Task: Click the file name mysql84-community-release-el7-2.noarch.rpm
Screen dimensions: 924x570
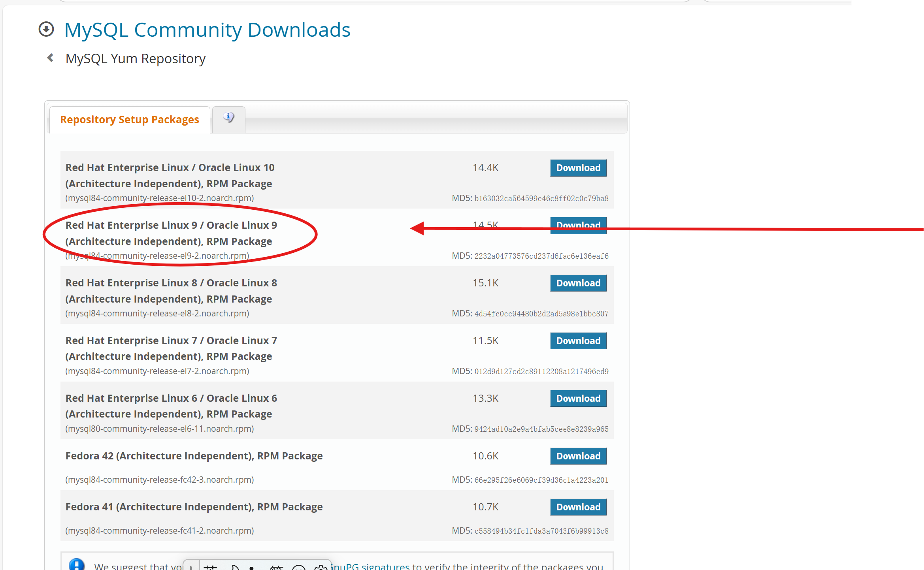Action: pos(157,371)
